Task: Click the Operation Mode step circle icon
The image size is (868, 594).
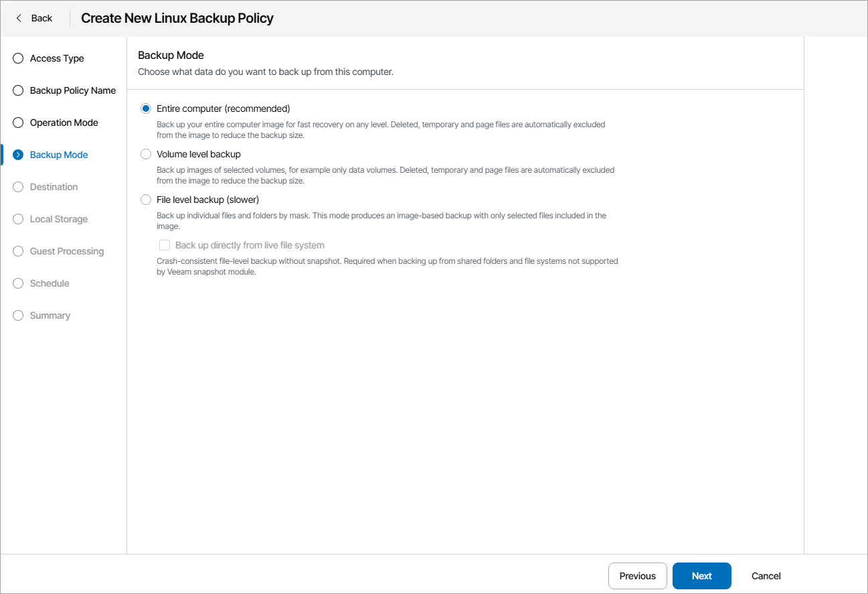Action: [x=18, y=123]
